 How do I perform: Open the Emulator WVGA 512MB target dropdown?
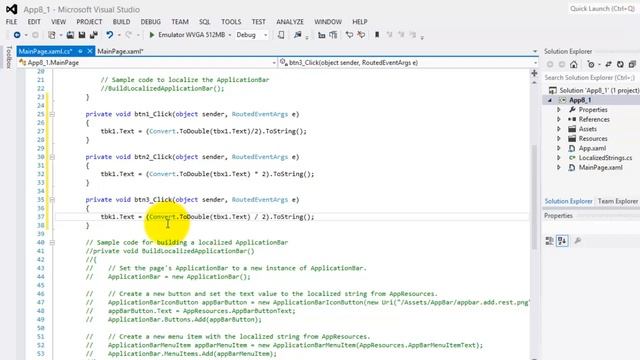(x=230, y=35)
